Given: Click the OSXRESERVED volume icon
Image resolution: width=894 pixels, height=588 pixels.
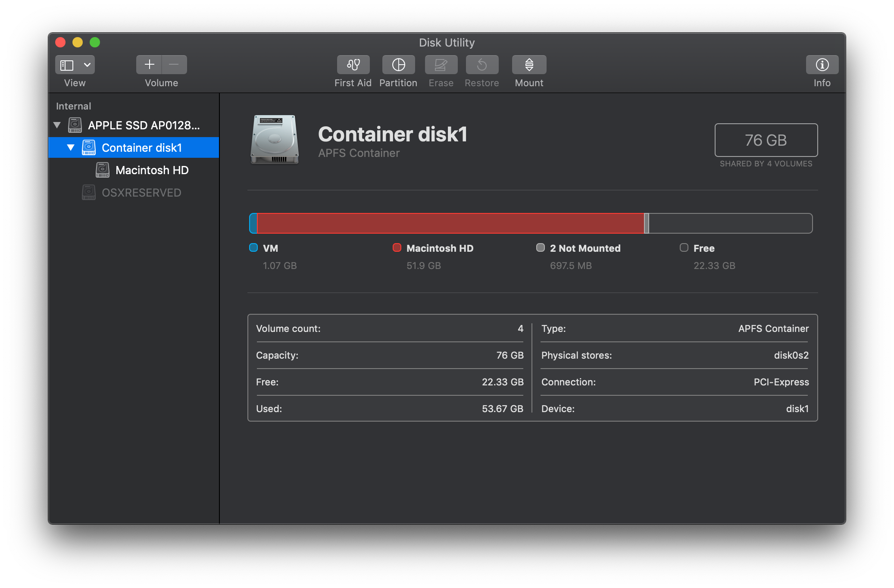Looking at the screenshot, I should point(89,192).
